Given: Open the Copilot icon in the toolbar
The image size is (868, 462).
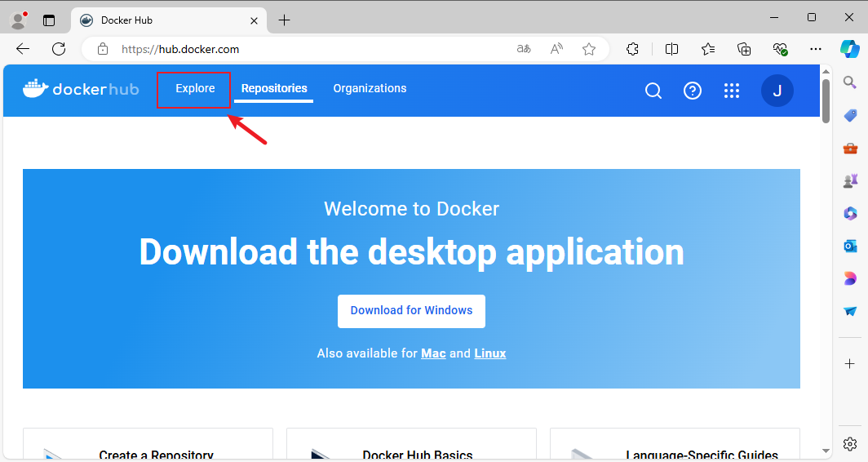Looking at the screenshot, I should [850, 49].
